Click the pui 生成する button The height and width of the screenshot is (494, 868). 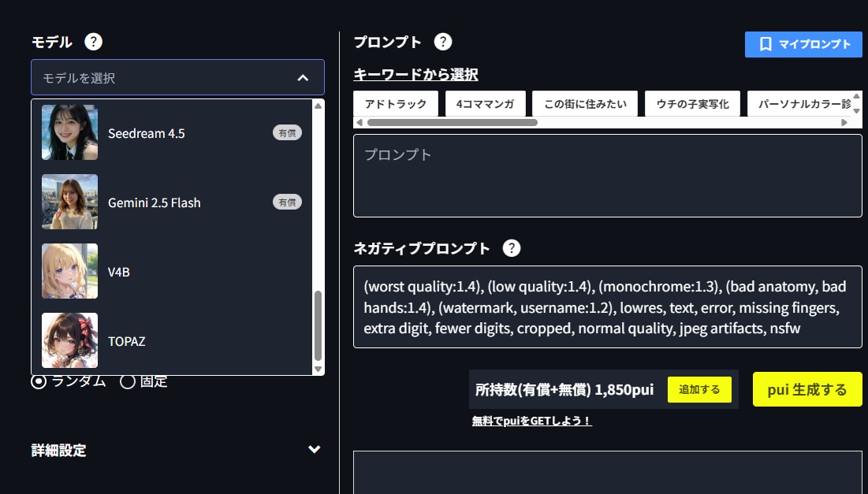(807, 389)
